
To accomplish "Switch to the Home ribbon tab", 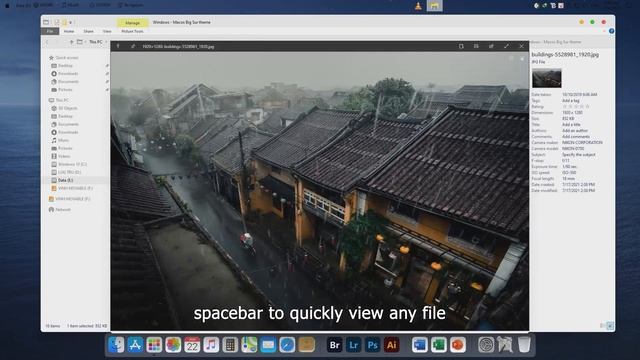I will 69,31.
